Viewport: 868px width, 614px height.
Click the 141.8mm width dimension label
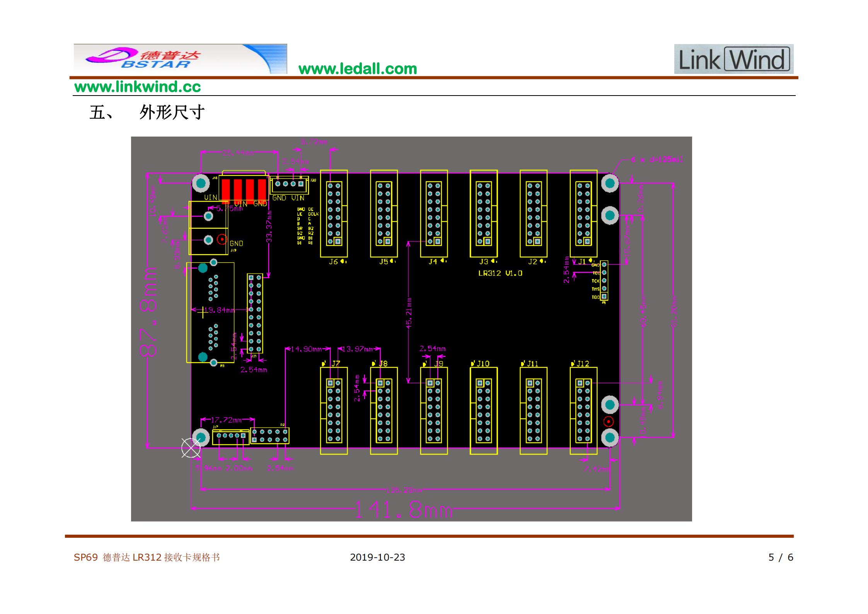(403, 510)
